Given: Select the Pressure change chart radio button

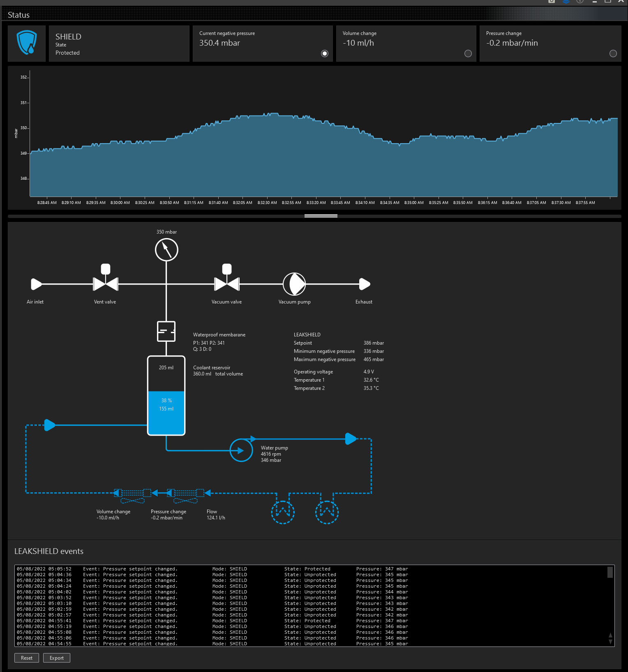Looking at the screenshot, I should click(x=613, y=53).
